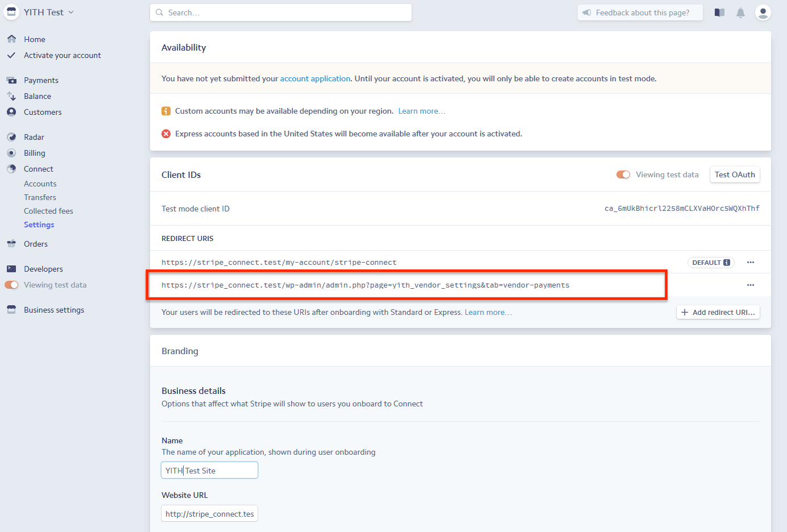787x532 pixels.
Task: Open Activate your account menu item
Action: 63,55
